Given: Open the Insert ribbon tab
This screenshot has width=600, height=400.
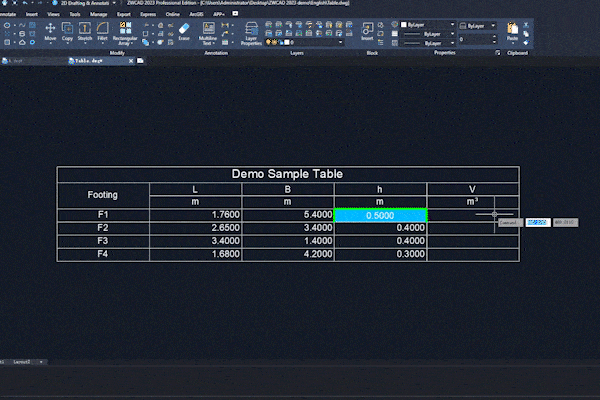Looking at the screenshot, I should (32, 14).
